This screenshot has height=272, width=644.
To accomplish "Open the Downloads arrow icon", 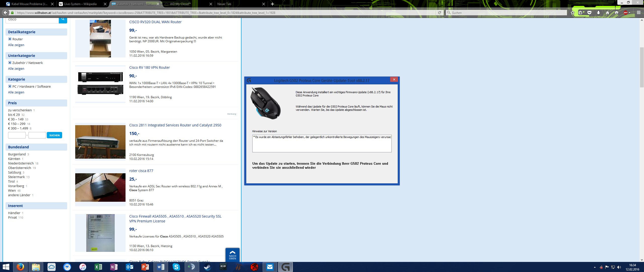I will [x=598, y=13].
